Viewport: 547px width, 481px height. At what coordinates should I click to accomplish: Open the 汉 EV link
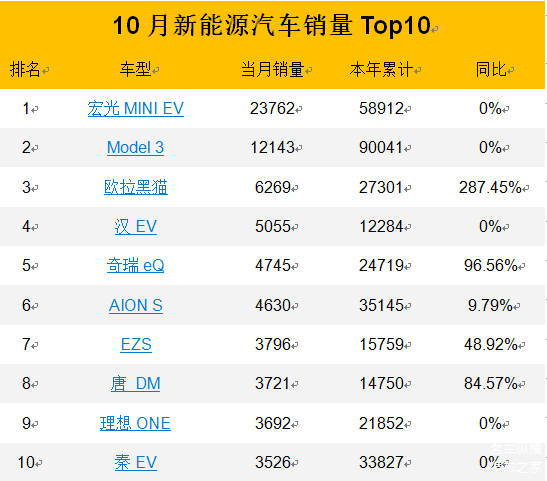tap(136, 227)
